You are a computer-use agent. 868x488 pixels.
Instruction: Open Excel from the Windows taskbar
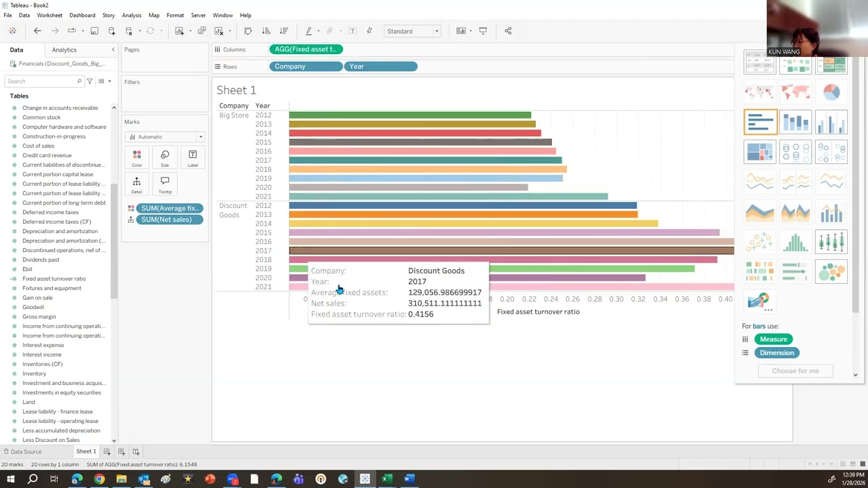coord(387,479)
